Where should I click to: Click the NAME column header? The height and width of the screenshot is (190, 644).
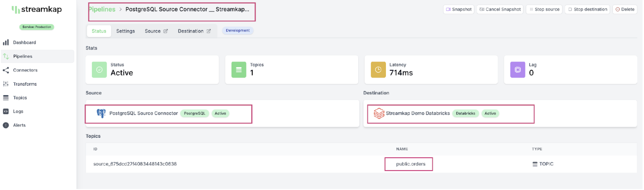(402, 149)
